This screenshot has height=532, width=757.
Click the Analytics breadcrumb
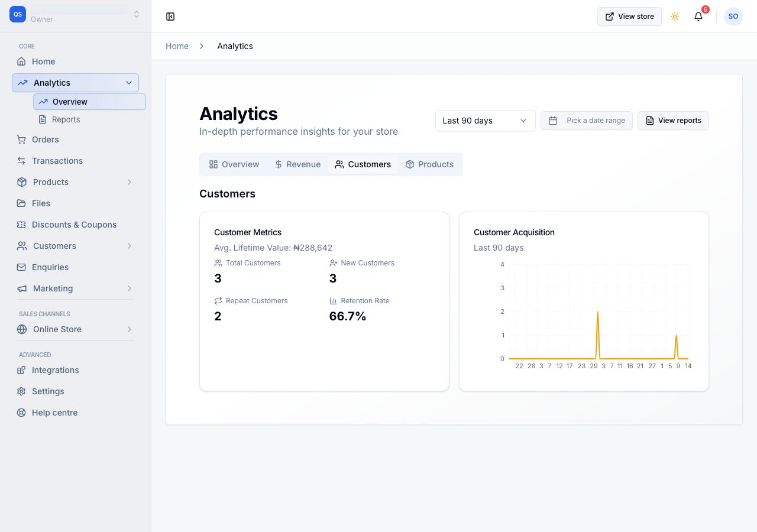[235, 46]
